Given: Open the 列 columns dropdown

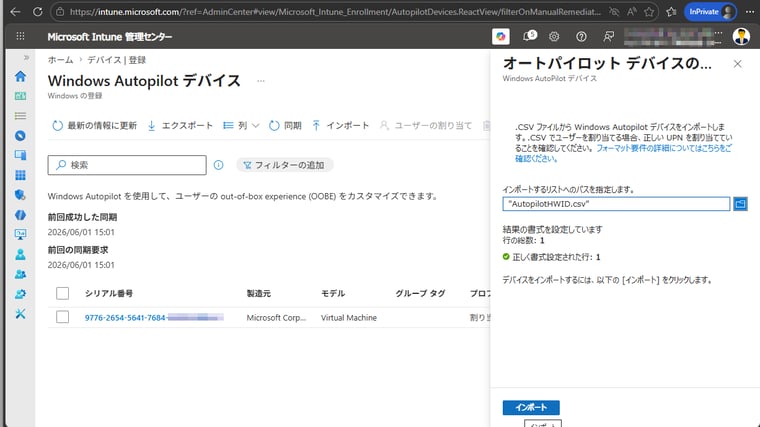Looking at the screenshot, I should pos(241,126).
